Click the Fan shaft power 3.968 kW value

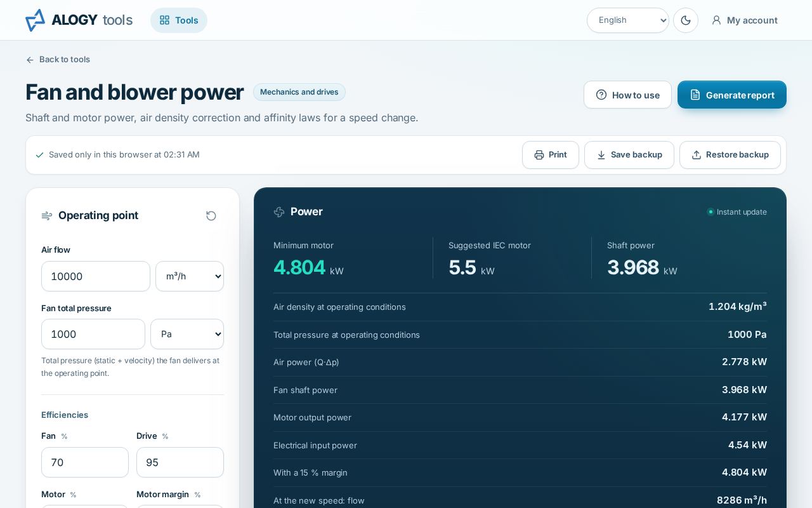(744, 390)
